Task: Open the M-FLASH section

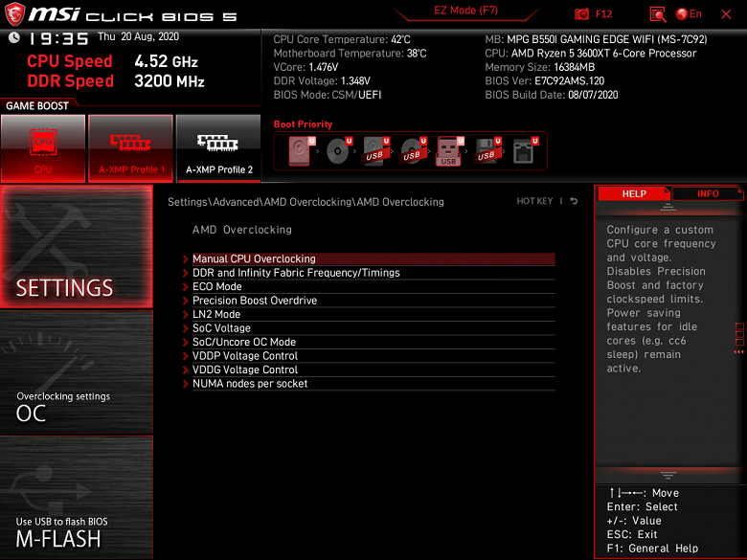Action: (x=77, y=497)
